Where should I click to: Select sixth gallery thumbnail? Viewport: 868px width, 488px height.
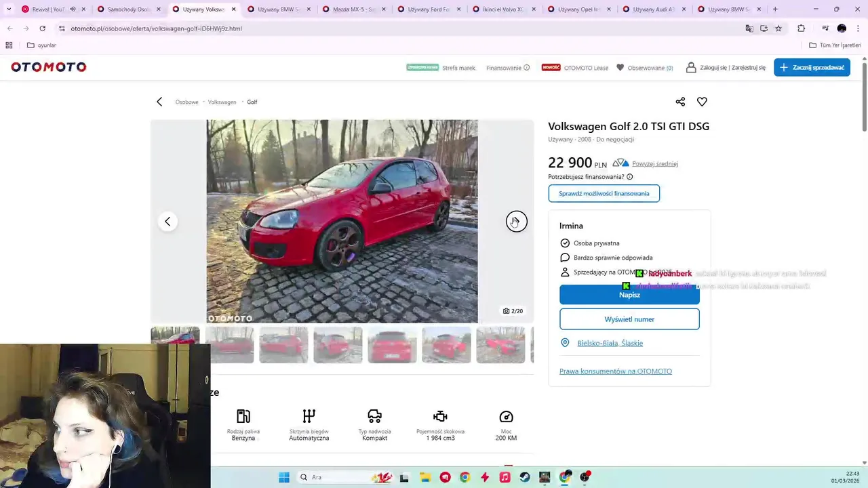[446, 345]
